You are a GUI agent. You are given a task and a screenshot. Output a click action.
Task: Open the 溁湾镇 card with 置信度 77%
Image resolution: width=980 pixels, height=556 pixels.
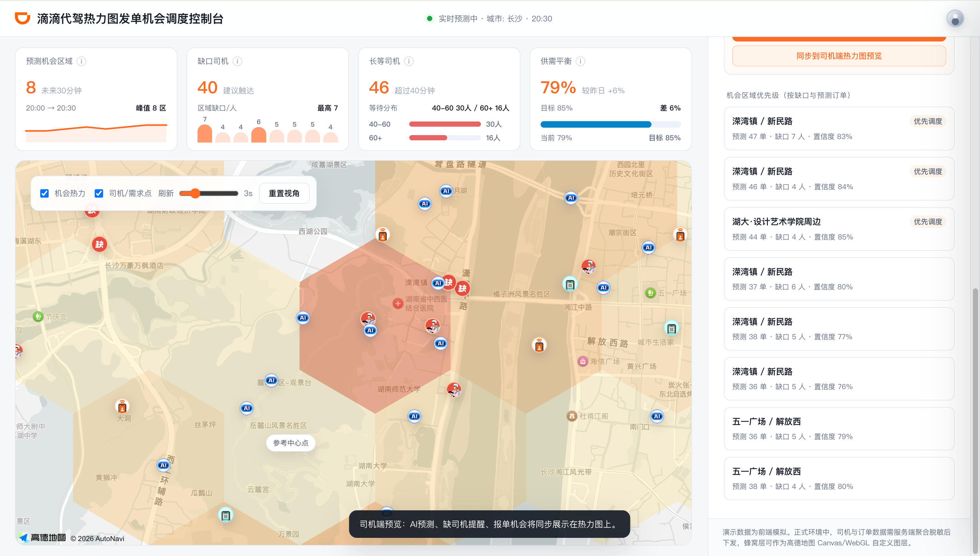(839, 329)
